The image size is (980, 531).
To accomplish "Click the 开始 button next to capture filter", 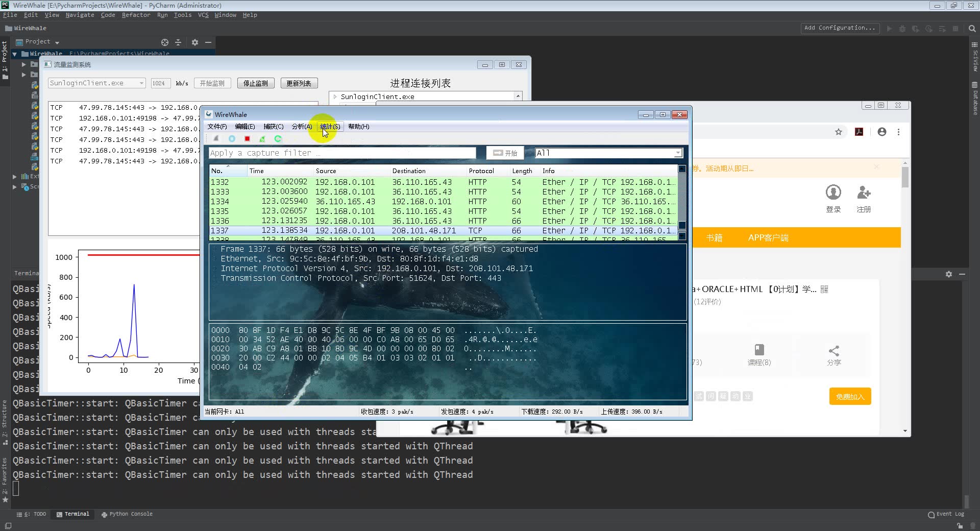I will [x=505, y=153].
